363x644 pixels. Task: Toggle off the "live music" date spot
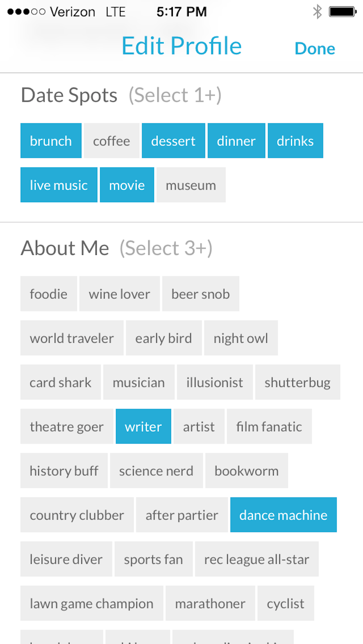tap(59, 185)
